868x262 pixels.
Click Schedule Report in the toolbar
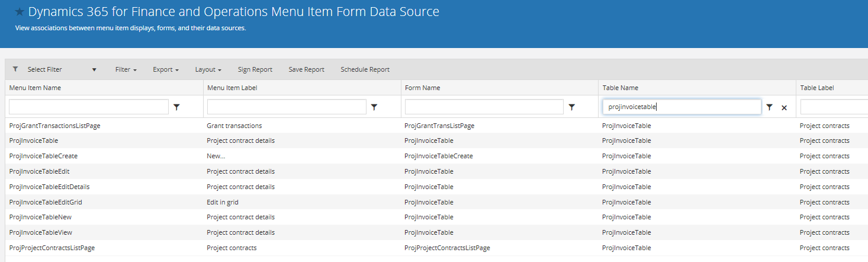365,69
